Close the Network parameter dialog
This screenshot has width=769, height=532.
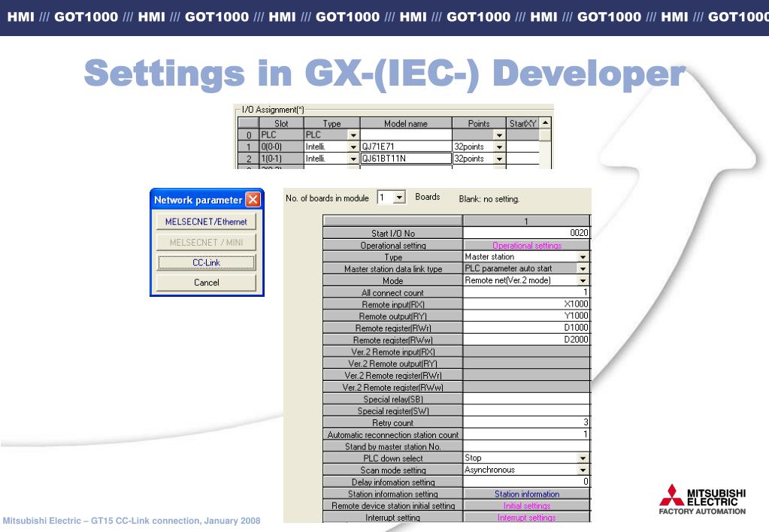253,200
